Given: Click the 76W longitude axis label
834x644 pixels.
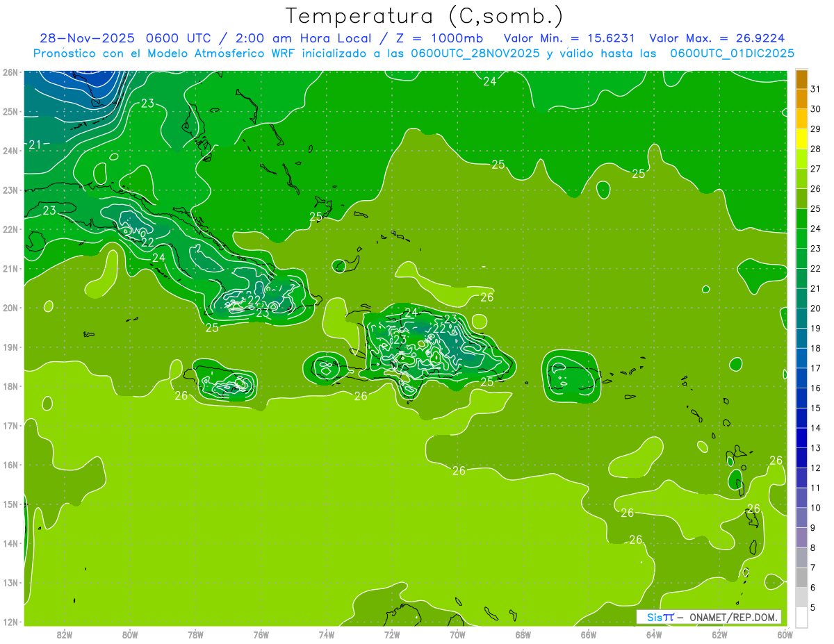Looking at the screenshot, I should pyautogui.click(x=261, y=634).
